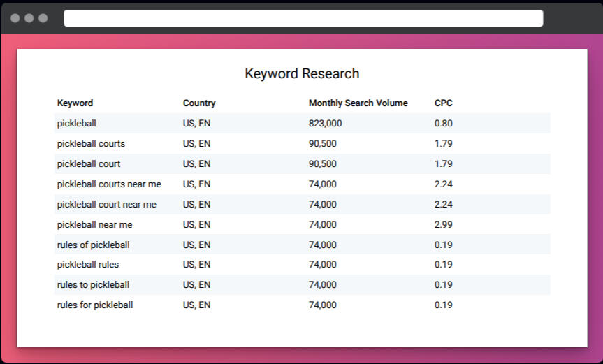
Task: Sort by the Keyword column header
Action: point(75,103)
